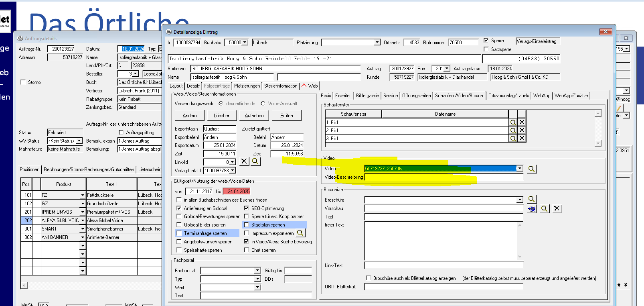Switch to the Steuerinformation tab
The width and height of the screenshot is (644, 306).
(281, 86)
